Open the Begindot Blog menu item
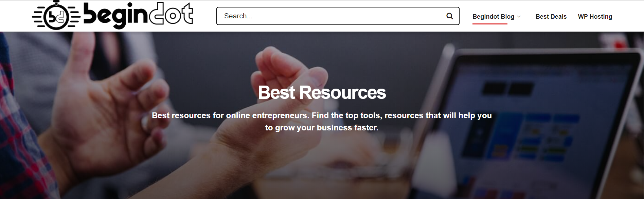Image resolution: width=644 pixels, height=199 pixels. 493,17
